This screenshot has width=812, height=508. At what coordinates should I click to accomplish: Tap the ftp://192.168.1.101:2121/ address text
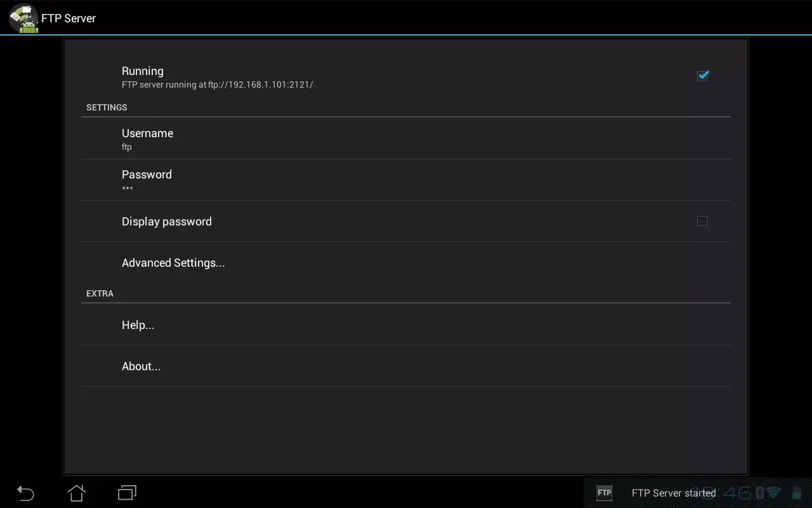261,84
